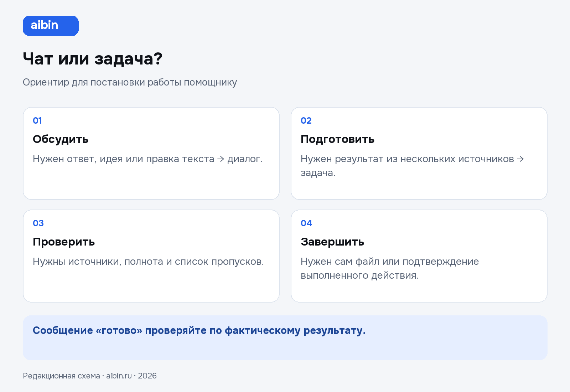Click the card title 'Проверить'

[64, 242]
